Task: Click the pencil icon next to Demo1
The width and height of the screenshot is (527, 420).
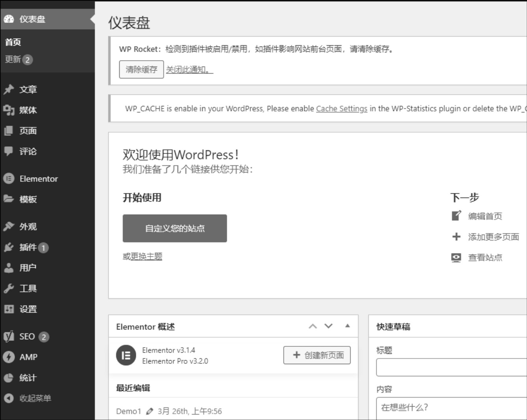Action: click(150, 411)
